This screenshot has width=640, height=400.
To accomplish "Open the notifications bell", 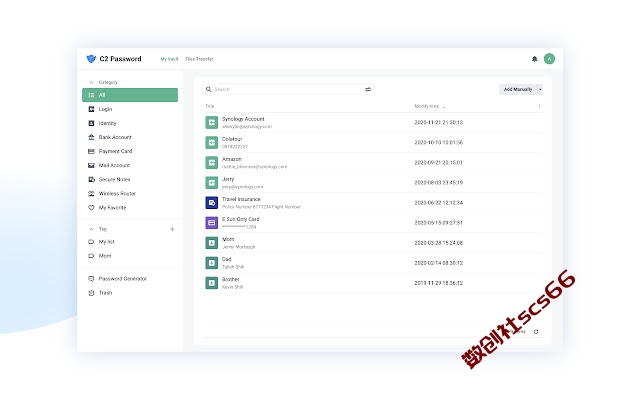I will [x=534, y=59].
